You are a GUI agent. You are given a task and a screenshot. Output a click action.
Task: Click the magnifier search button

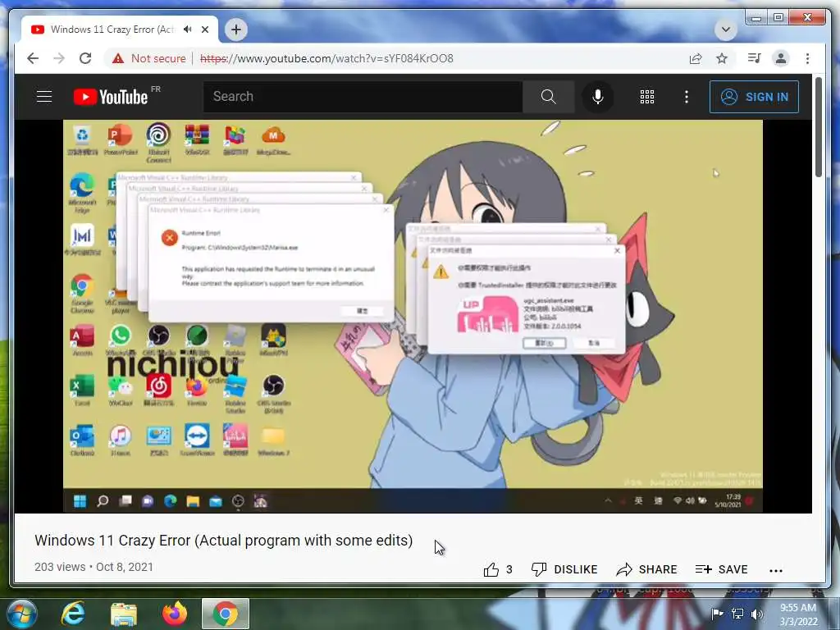pos(548,97)
